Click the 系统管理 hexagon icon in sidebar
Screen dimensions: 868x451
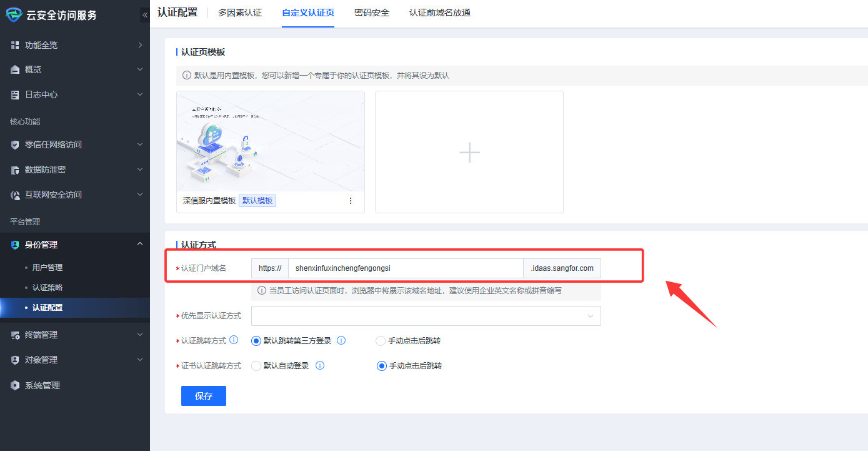click(15, 385)
